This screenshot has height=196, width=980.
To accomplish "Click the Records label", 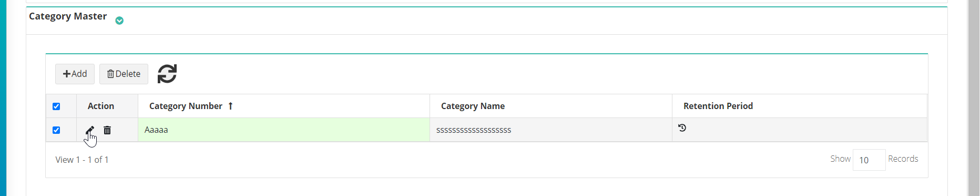I will [x=903, y=159].
